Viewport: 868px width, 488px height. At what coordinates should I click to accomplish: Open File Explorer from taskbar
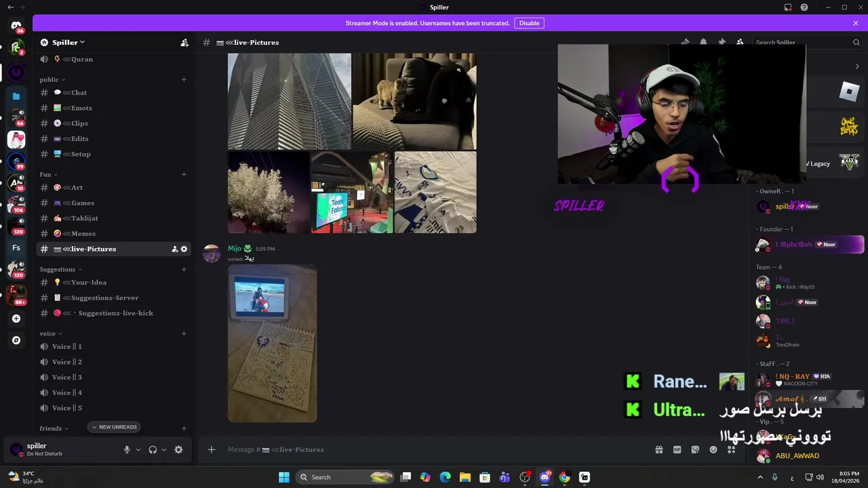[465, 477]
